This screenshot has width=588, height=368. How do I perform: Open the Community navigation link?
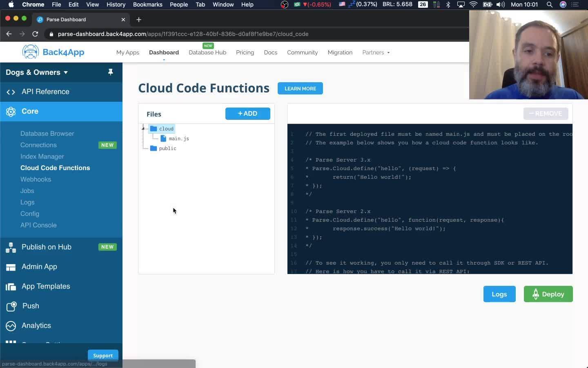point(302,52)
